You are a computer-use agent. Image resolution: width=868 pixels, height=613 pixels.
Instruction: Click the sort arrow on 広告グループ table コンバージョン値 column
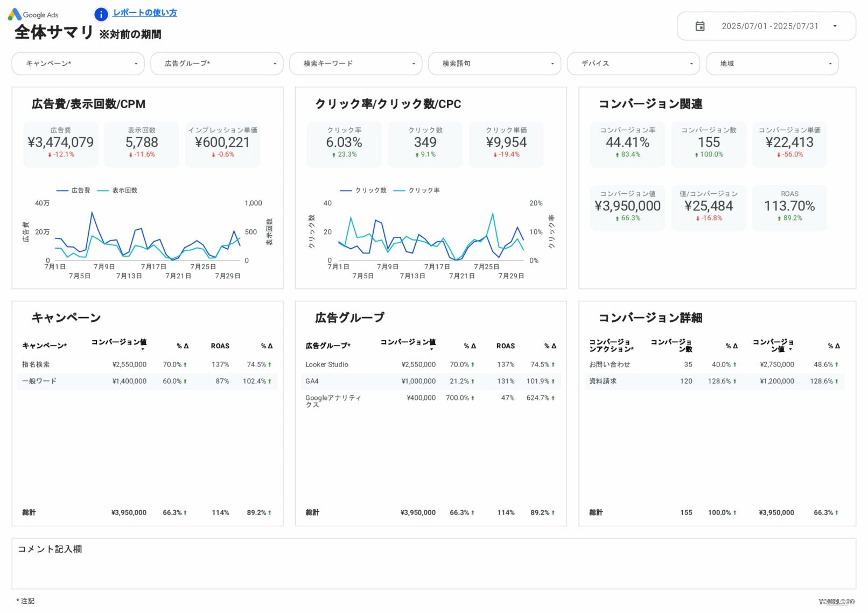coord(431,349)
